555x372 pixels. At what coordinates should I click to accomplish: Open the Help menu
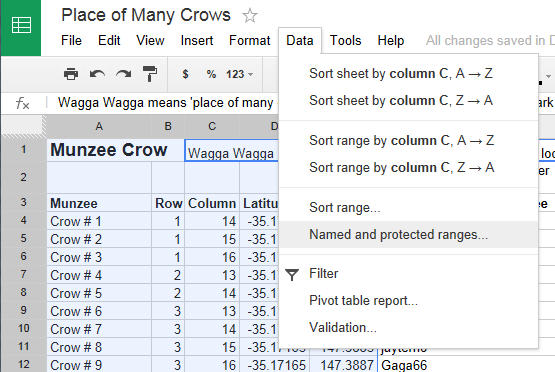(391, 40)
